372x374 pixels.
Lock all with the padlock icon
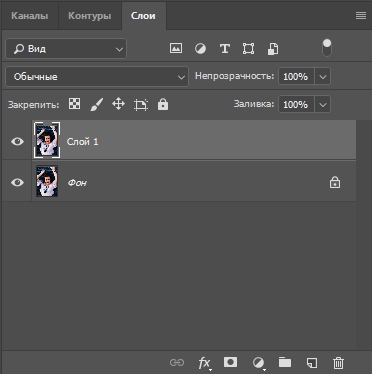click(x=163, y=104)
